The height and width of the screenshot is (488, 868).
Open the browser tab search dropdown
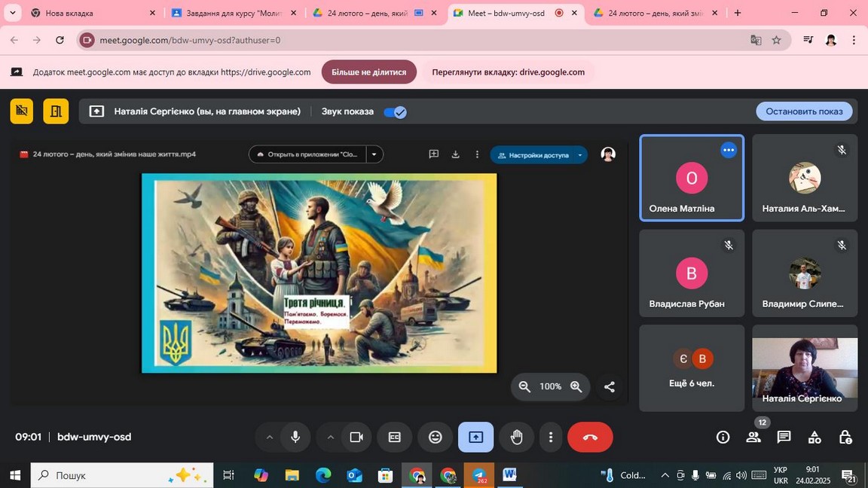coord(12,13)
